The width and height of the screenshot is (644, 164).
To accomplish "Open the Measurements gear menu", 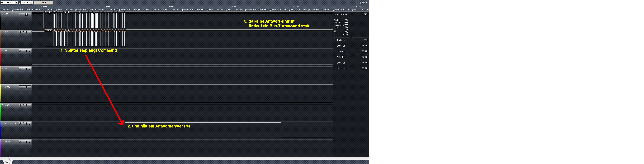I will (365, 14).
